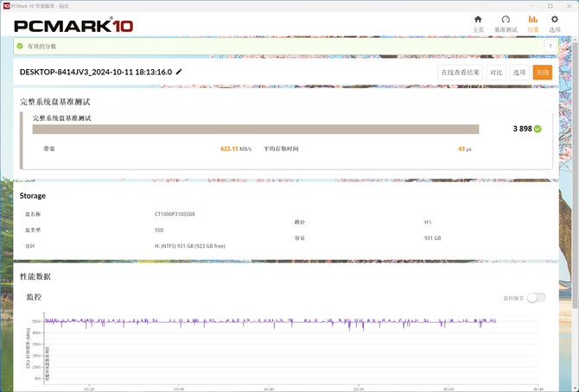Maximize the PCMark 10 window
Image resolution: width=579 pixels, height=392 pixels.
point(550,6)
